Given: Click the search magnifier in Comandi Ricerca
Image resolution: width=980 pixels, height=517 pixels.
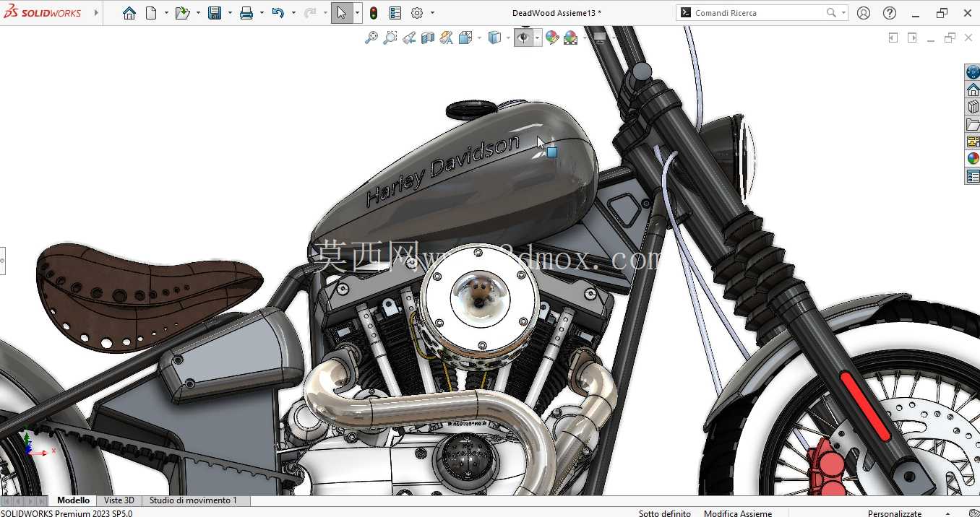Looking at the screenshot, I should pos(831,13).
